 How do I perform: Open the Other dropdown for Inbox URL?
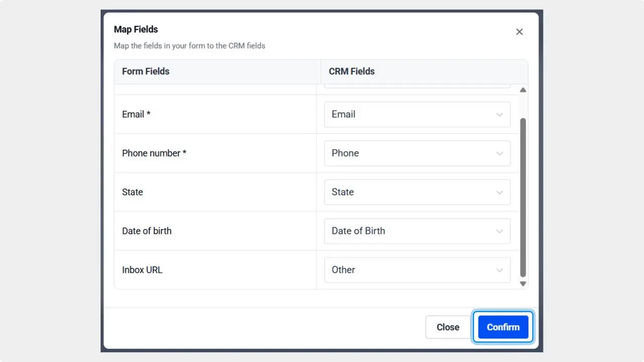[x=417, y=270]
